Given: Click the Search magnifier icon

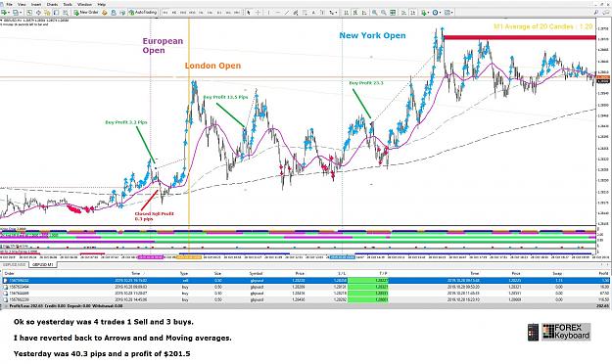Looking at the screenshot, I should point(596,13).
